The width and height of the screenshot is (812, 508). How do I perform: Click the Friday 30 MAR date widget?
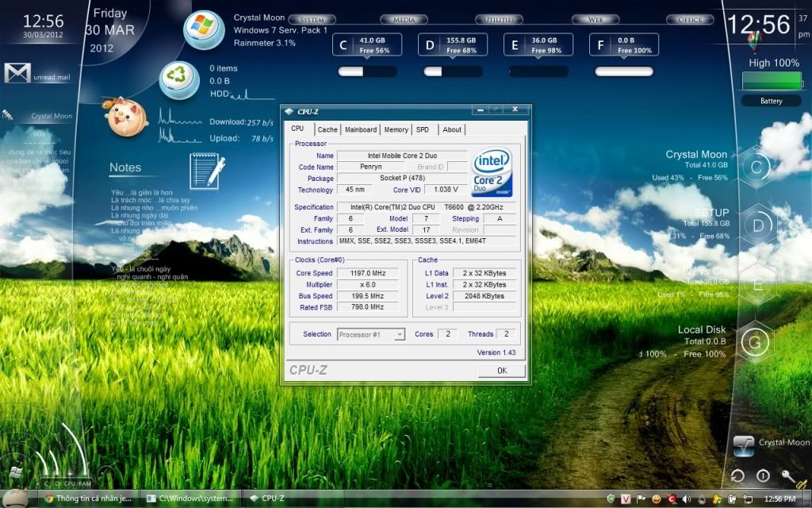[x=109, y=31]
